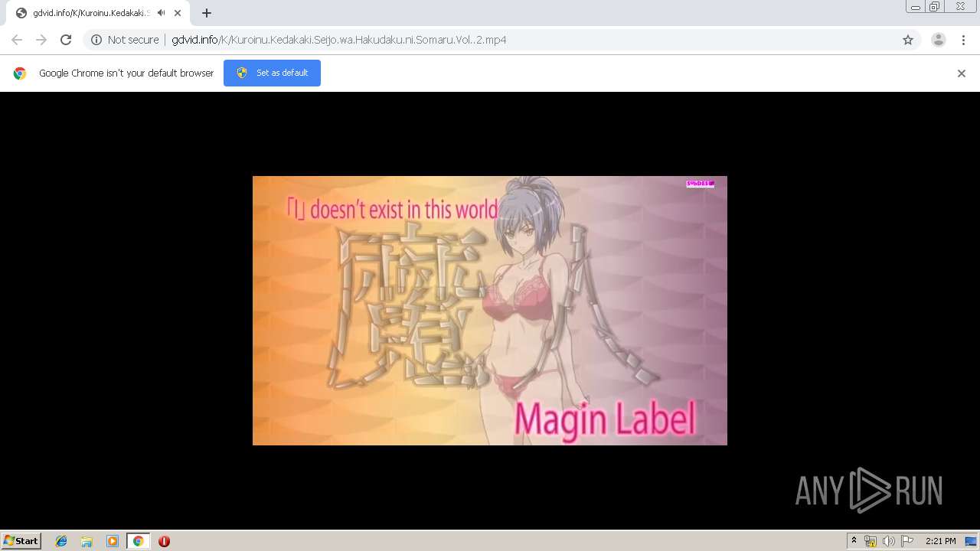
Task: Restore down the Chrome window
Action: (935, 6)
